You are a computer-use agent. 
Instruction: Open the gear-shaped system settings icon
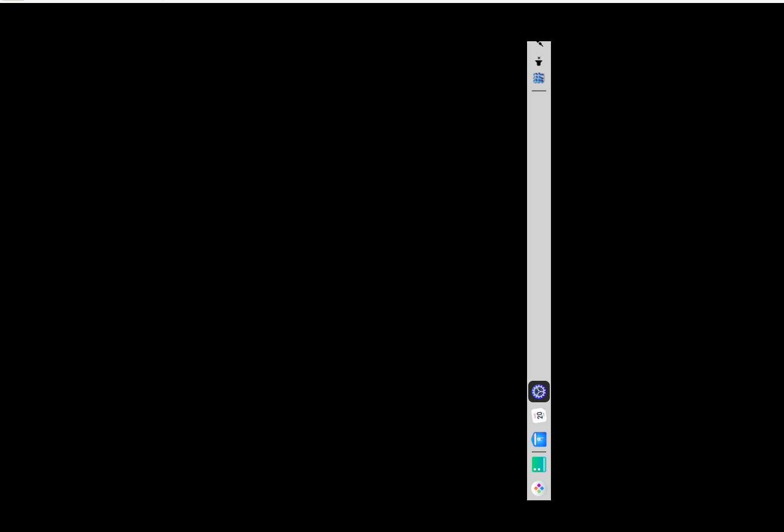[x=538, y=392]
